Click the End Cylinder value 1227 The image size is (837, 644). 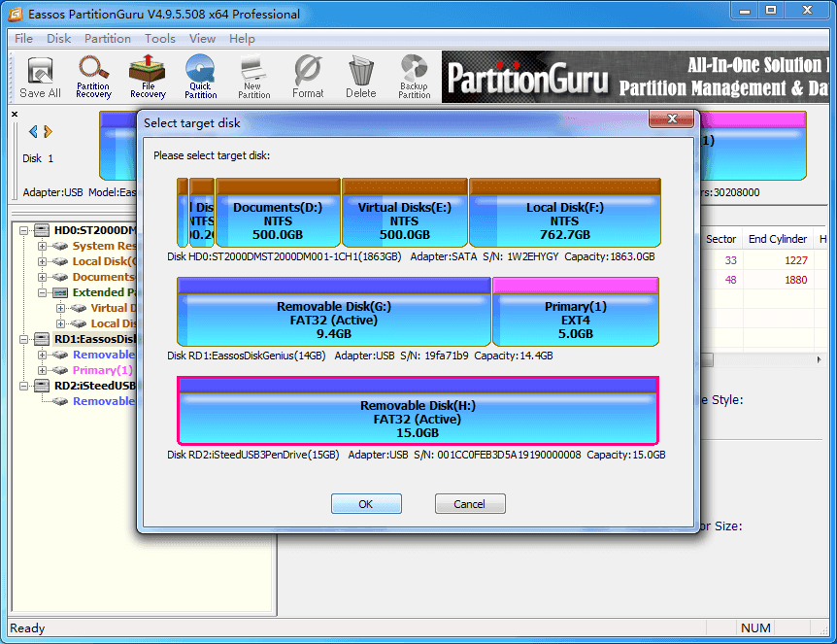[x=796, y=260]
